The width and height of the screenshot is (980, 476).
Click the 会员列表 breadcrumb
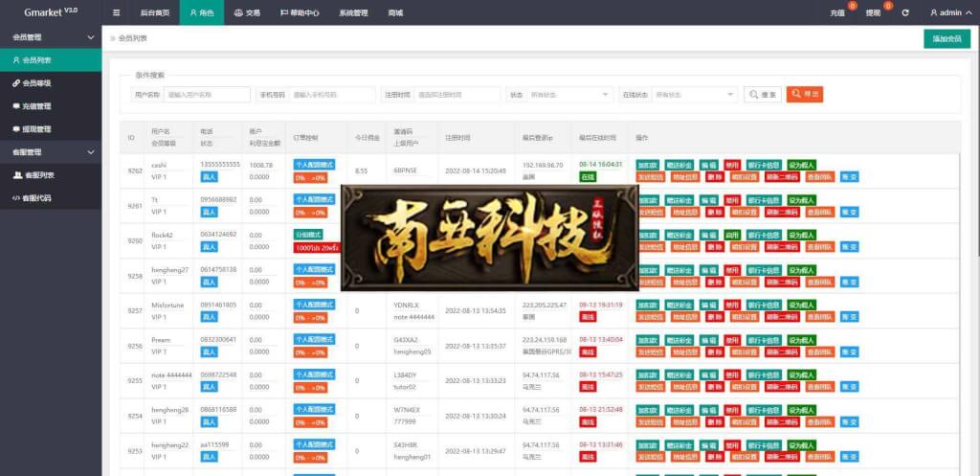click(132, 38)
